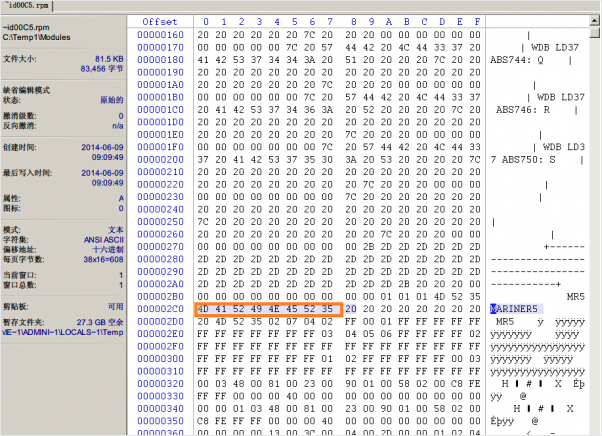The width and height of the screenshot is (602, 436).
Task: Click offset row 000002B0
Action: tap(160, 297)
